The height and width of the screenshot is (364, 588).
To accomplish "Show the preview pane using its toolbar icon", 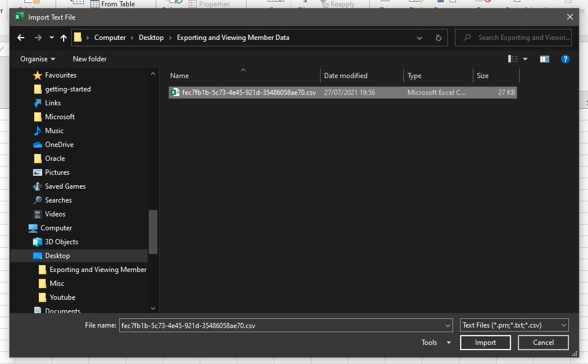I will click(x=544, y=58).
